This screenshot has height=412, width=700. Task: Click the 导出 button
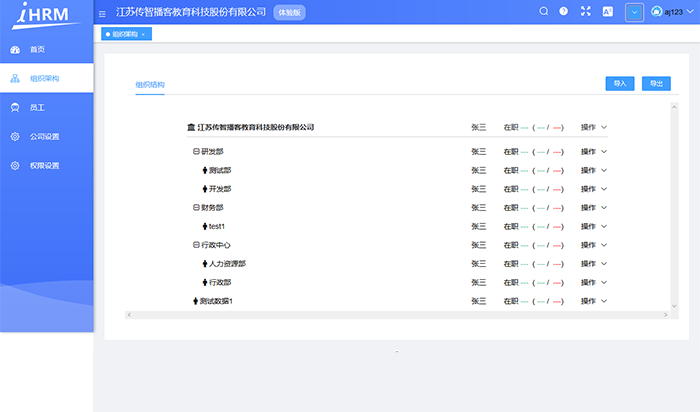[x=655, y=84]
